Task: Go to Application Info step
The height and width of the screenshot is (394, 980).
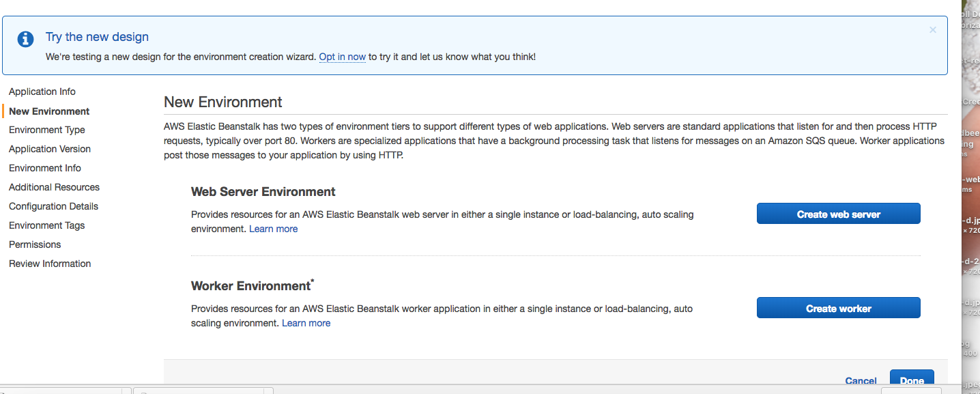Action: coord(42,92)
